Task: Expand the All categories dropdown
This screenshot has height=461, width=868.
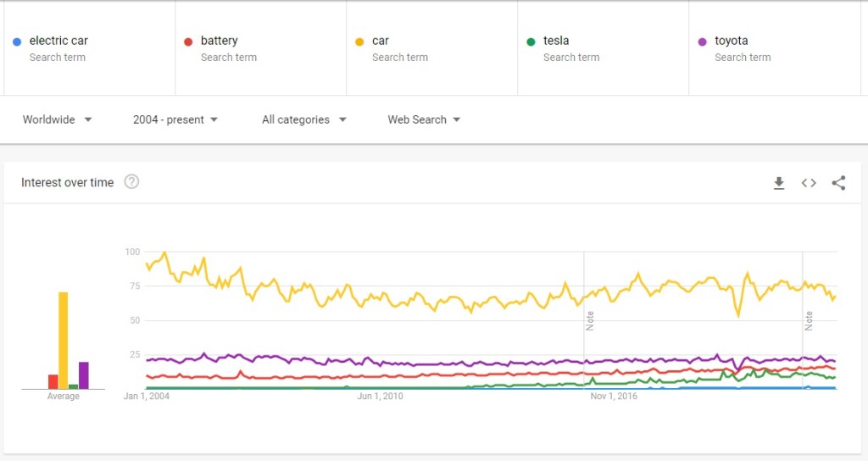Action: (x=304, y=119)
